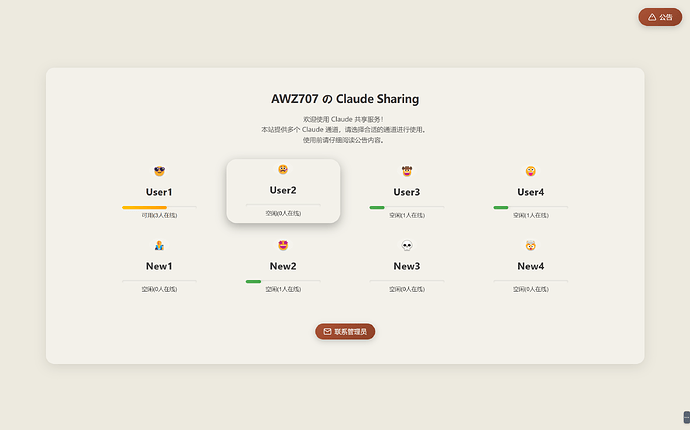Click User4 green usage progress bar
The height and width of the screenshot is (430, 690).
501,207
